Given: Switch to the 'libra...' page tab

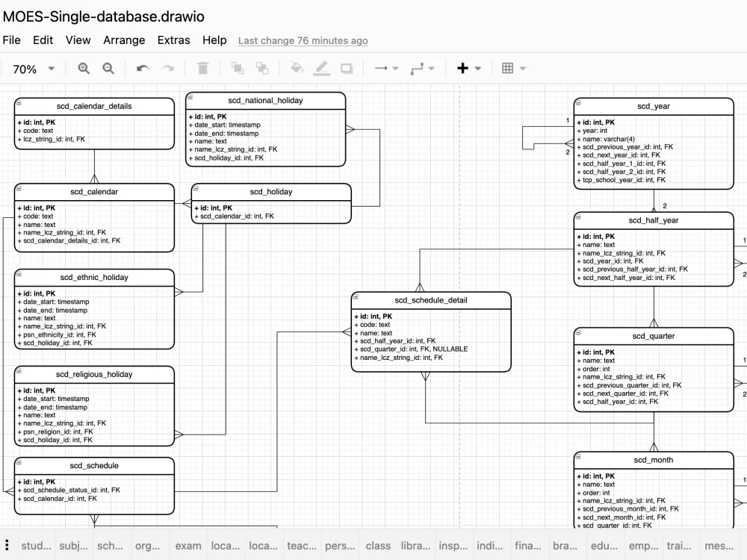Looking at the screenshot, I should coord(415,546).
